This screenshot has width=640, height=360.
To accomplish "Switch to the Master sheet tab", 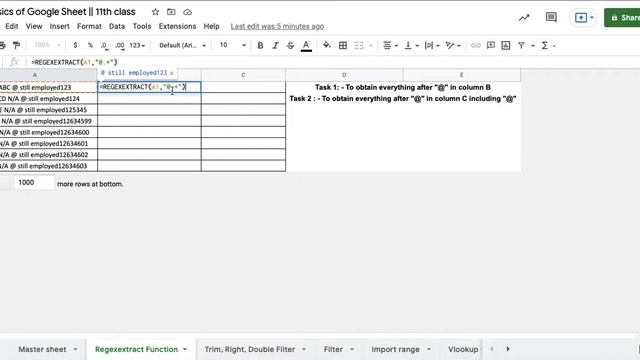I will pos(42,349).
